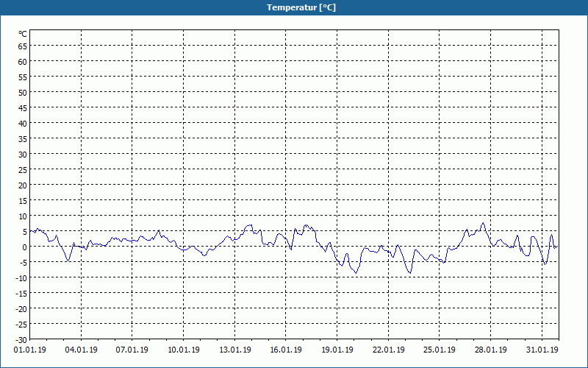Click the -30 value on the temperature axis
Screen dimensions: 588x368
pyautogui.click(x=21, y=340)
